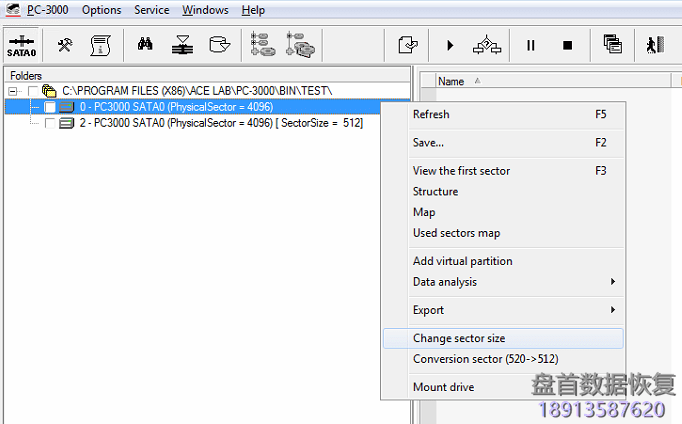Click the binoculars search icon
Screen dimensions: 682x424
[x=145, y=45]
